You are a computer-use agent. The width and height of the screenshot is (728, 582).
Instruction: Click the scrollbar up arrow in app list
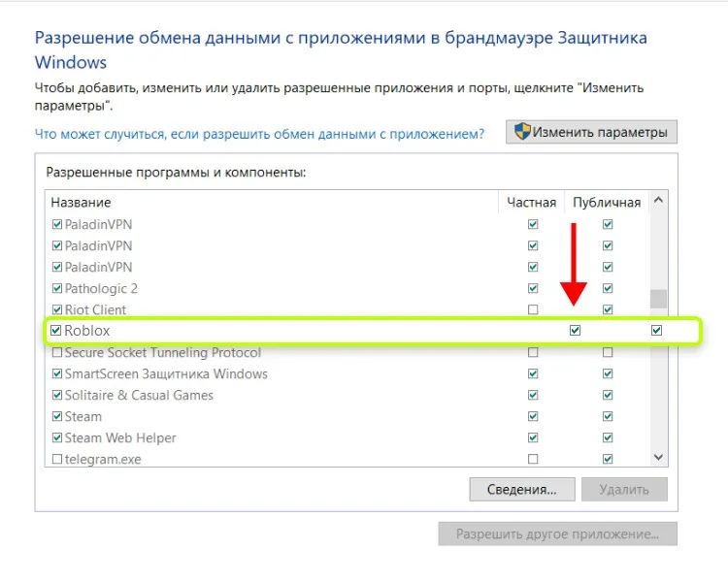[x=658, y=200]
